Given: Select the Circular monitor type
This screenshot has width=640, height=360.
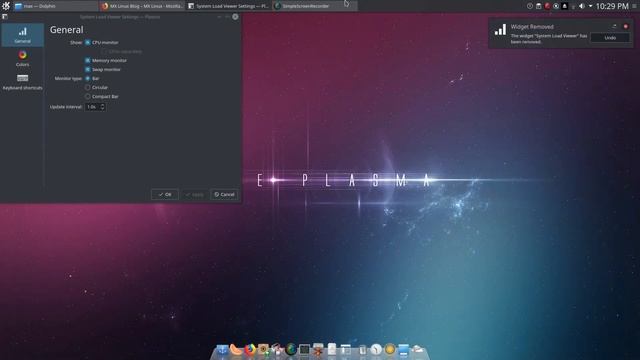Looking at the screenshot, I should click(x=88, y=87).
